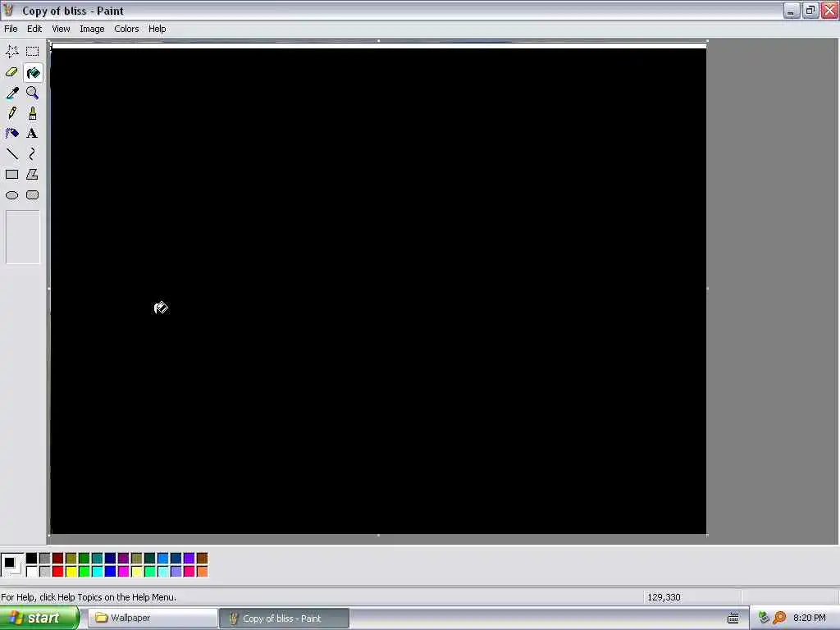The height and width of the screenshot is (630, 840).
Task: Choose the Polygon tool
Action: (33, 175)
